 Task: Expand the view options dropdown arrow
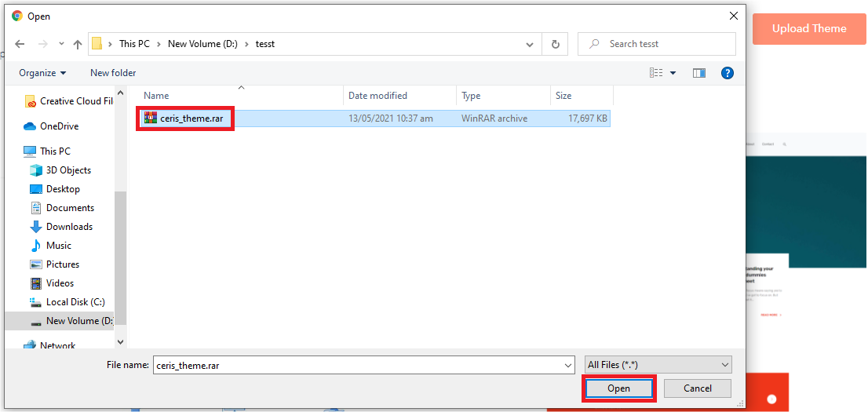click(x=673, y=73)
